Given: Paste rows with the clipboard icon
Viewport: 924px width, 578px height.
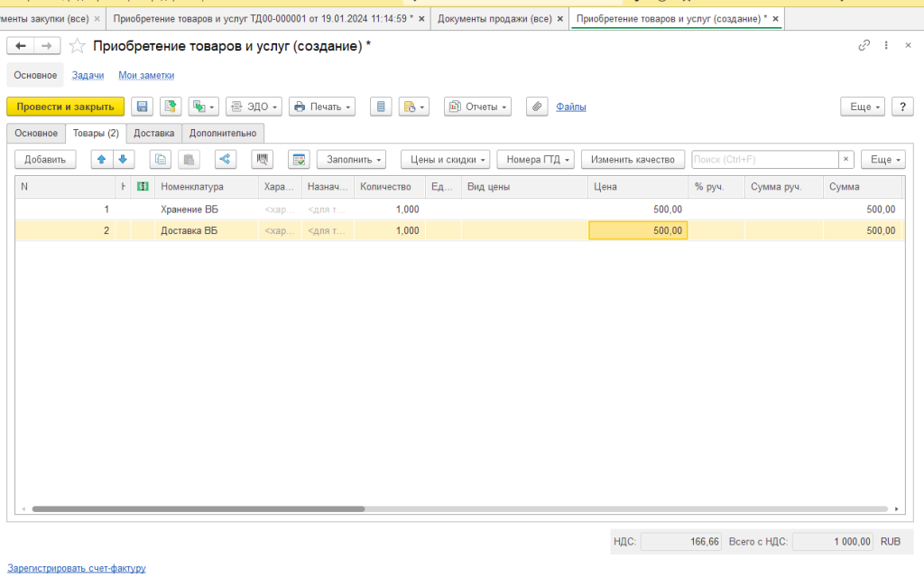Looking at the screenshot, I should (189, 160).
